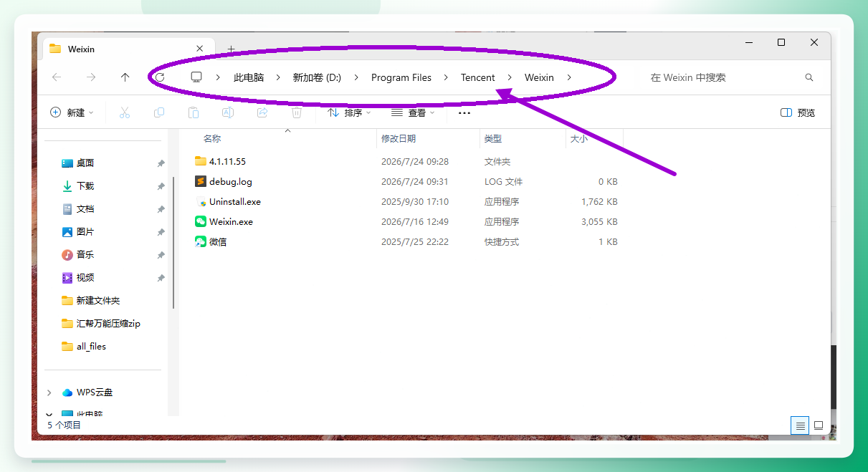Click the sidebar vertical scrollbar
Viewport: 868px width, 472px height.
pos(173,244)
